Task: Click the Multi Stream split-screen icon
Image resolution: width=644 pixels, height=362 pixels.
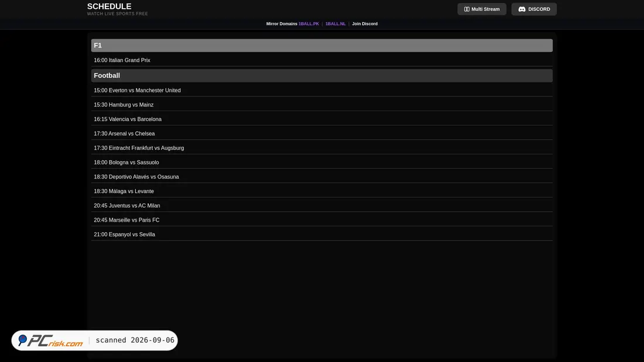Action: (467, 9)
